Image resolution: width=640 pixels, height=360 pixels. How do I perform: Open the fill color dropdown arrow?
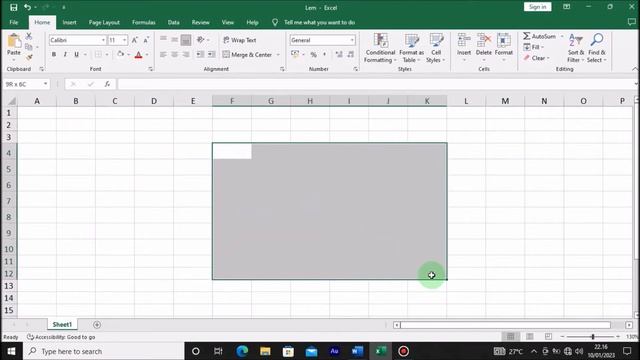pyautogui.click(x=129, y=55)
